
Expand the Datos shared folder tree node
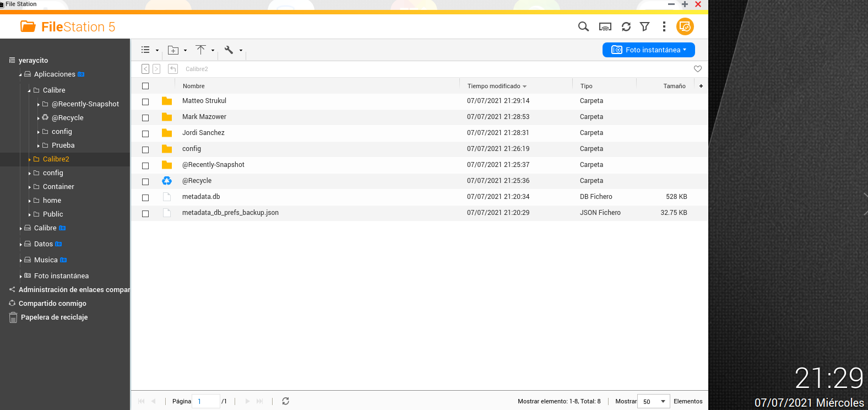coord(21,244)
